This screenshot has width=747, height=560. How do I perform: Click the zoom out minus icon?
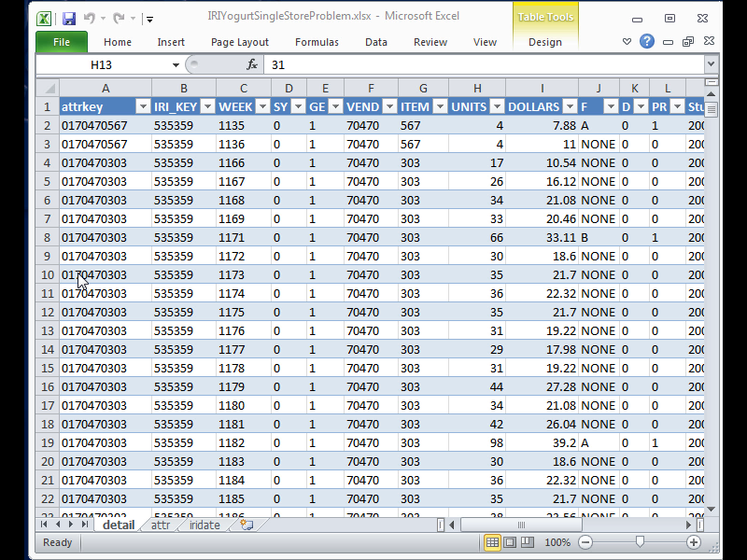[585, 542]
